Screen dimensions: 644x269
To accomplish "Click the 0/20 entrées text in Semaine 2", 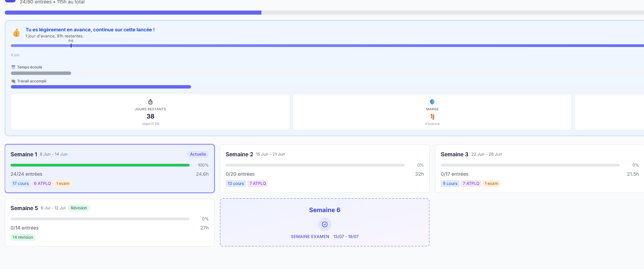I will (x=240, y=174).
